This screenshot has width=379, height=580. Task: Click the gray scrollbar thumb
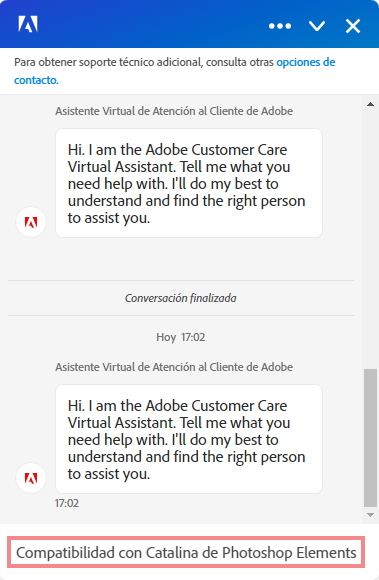370,438
